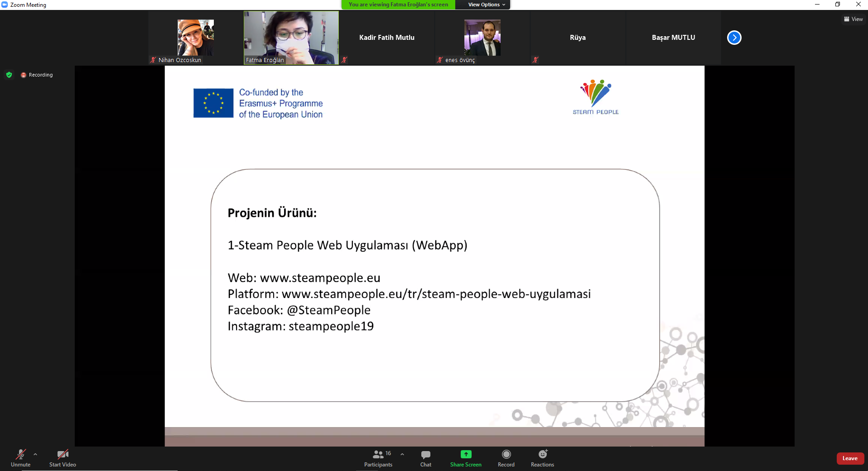The height and width of the screenshot is (471, 868).
Task: Click the www.steampeople.eu web address
Action: tap(320, 278)
